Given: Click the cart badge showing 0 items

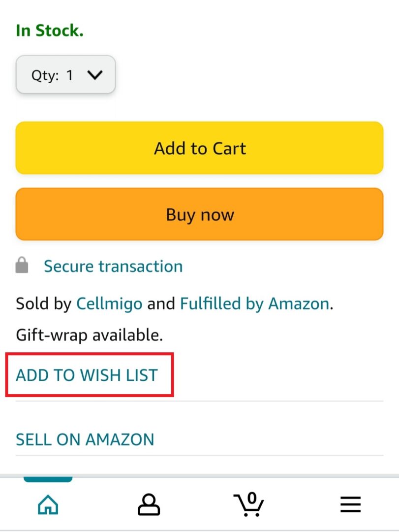Looking at the screenshot, I should [251, 499].
